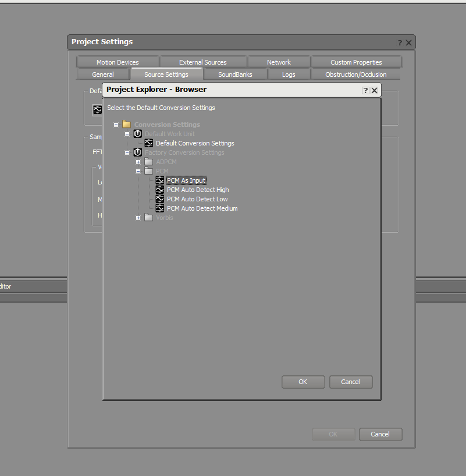Expand the ADPCM tree node
Image resolution: width=466 pixels, height=476 pixels.
(138, 162)
